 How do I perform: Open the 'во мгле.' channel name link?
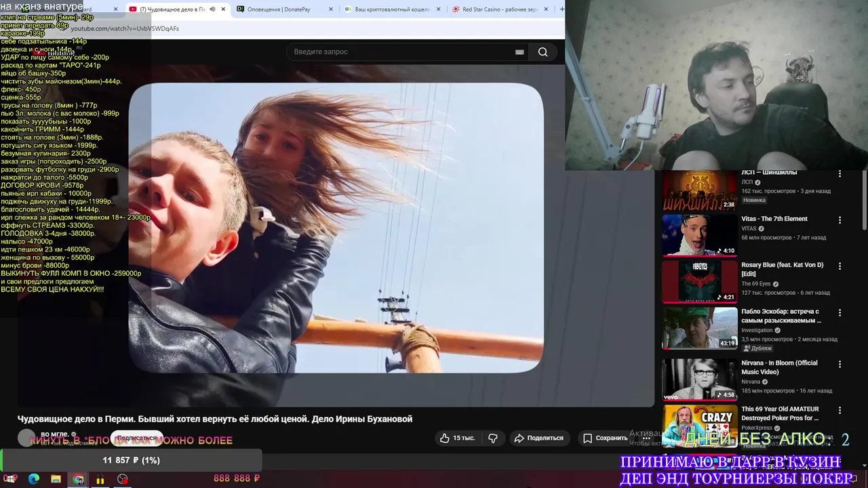tap(54, 434)
